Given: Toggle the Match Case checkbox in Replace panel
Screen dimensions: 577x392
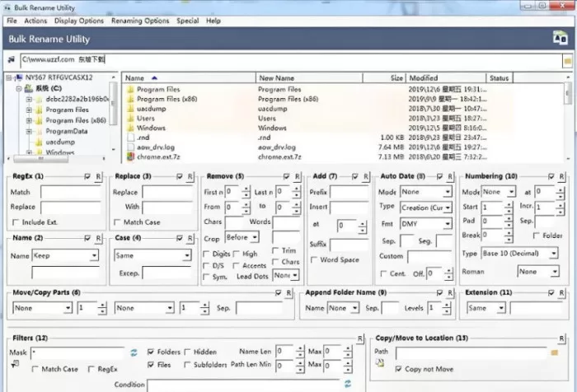Looking at the screenshot, I should pos(117,222).
